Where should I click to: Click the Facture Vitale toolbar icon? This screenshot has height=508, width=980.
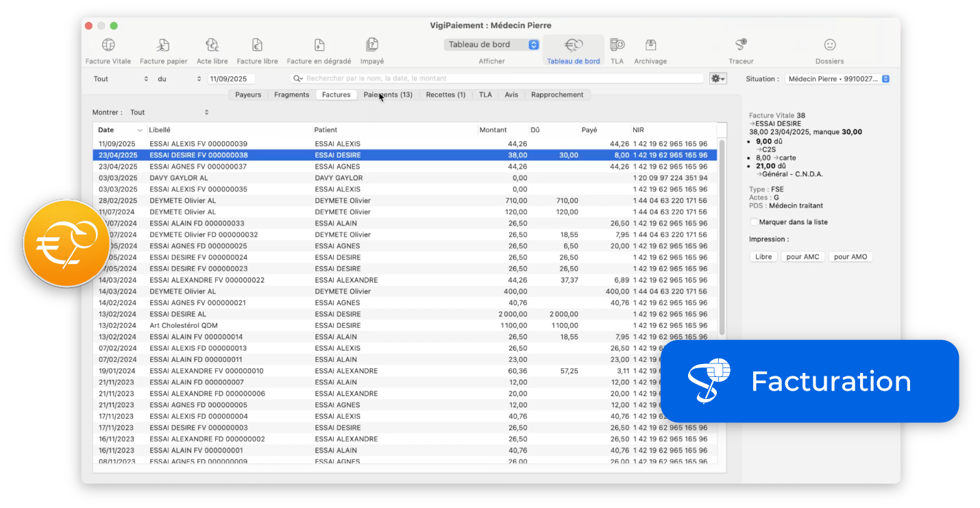(x=108, y=46)
